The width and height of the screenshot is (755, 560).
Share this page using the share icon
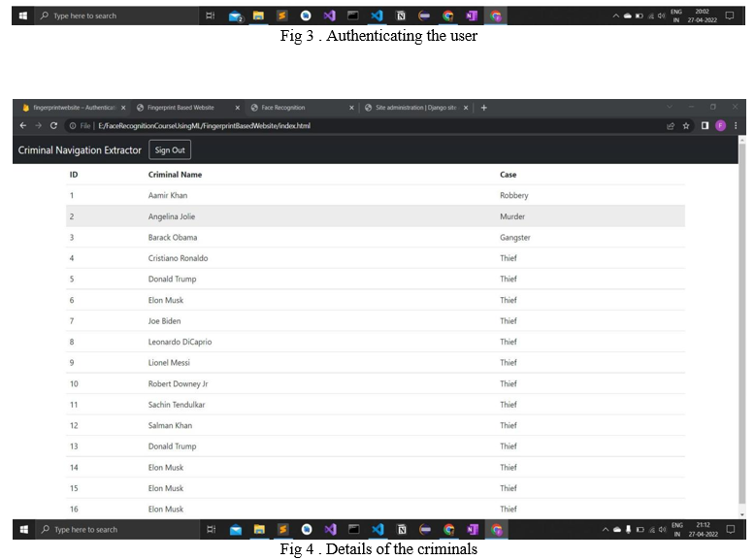coord(671,126)
